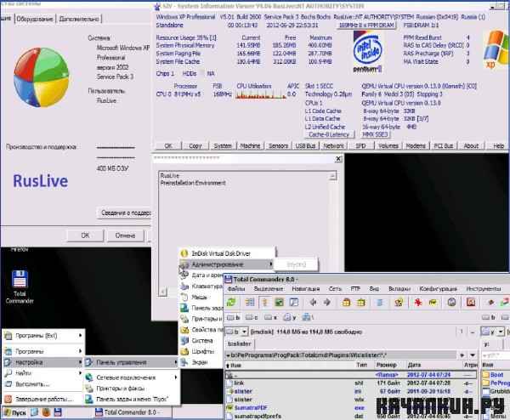Sort by Размер column header
The height and width of the screenshot is (420, 510).
coord(386,365)
